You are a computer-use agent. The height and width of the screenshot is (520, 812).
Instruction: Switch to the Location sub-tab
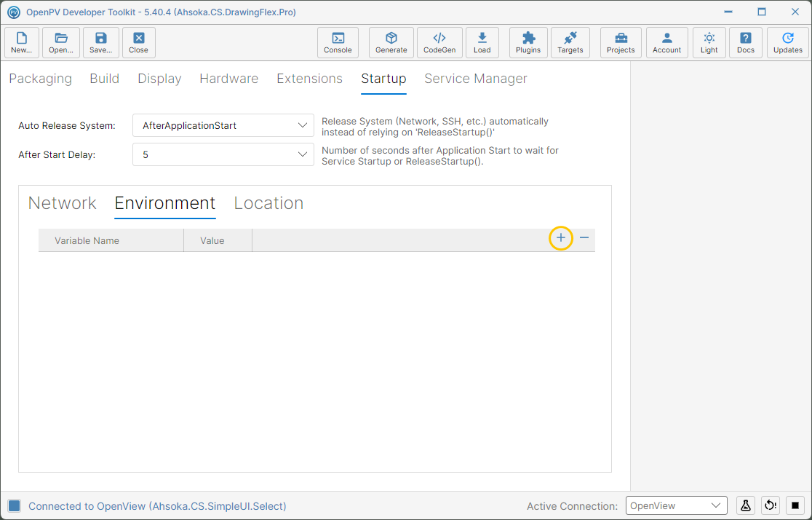(x=268, y=203)
